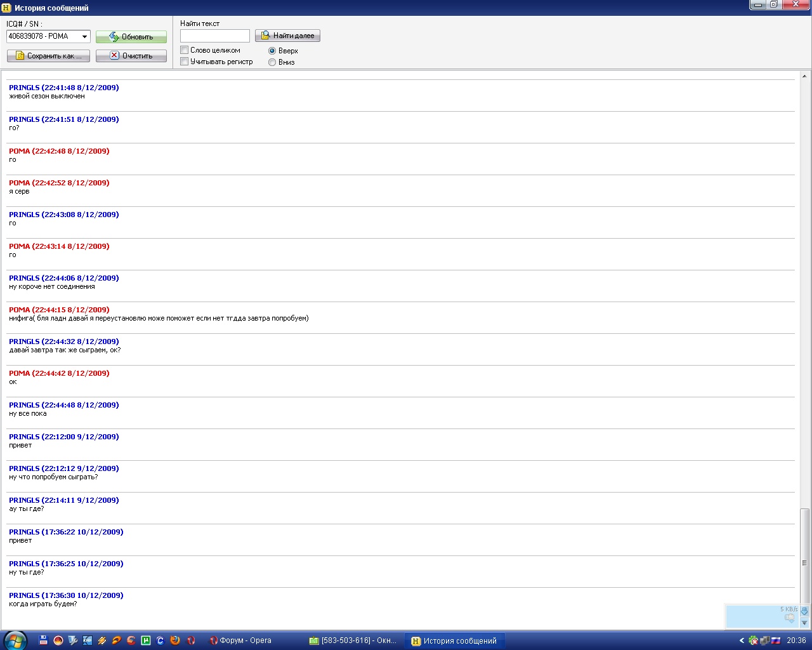The width and height of the screenshot is (812, 650).
Task: Click the History window title icon
Action: (x=7, y=8)
